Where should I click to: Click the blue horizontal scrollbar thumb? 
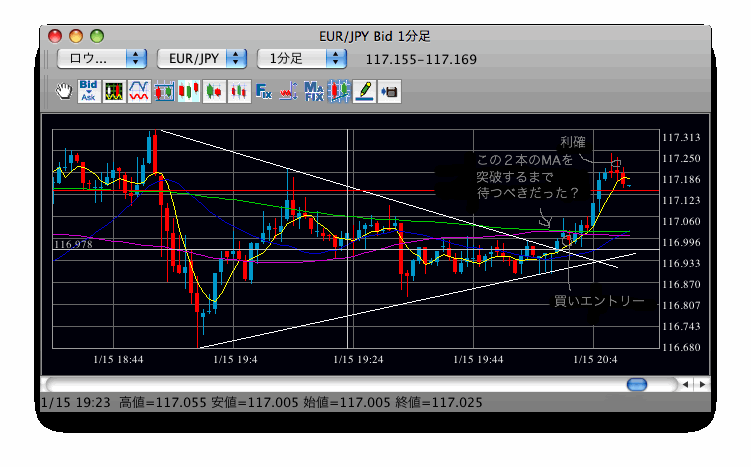pyautogui.click(x=637, y=384)
